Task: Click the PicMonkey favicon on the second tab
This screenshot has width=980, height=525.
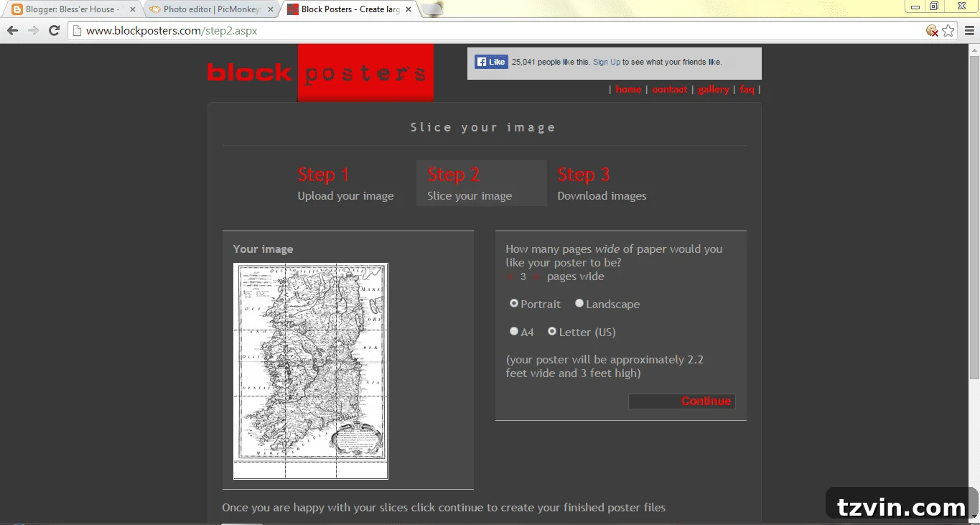Action: (155, 9)
